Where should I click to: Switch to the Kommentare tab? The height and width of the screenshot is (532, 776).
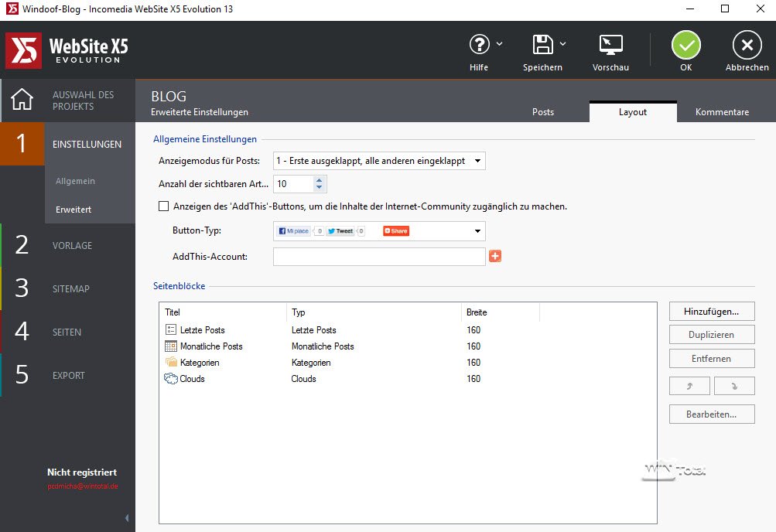pos(722,112)
